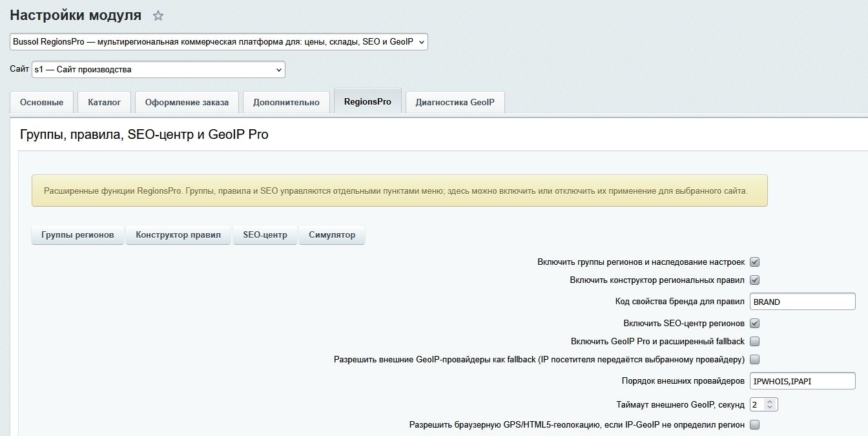Switch to the Каталог tab
Screen dimensions: 868x436
pyautogui.click(x=105, y=102)
